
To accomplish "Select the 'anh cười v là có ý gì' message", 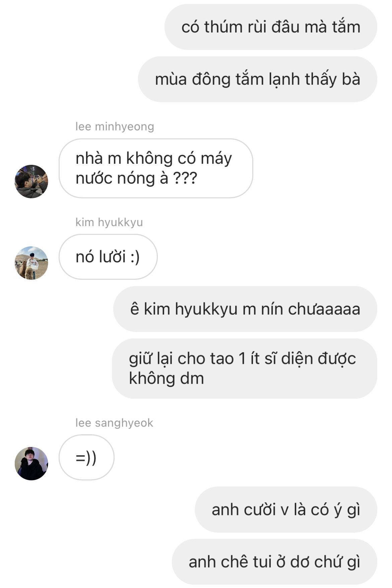I will point(286,510).
